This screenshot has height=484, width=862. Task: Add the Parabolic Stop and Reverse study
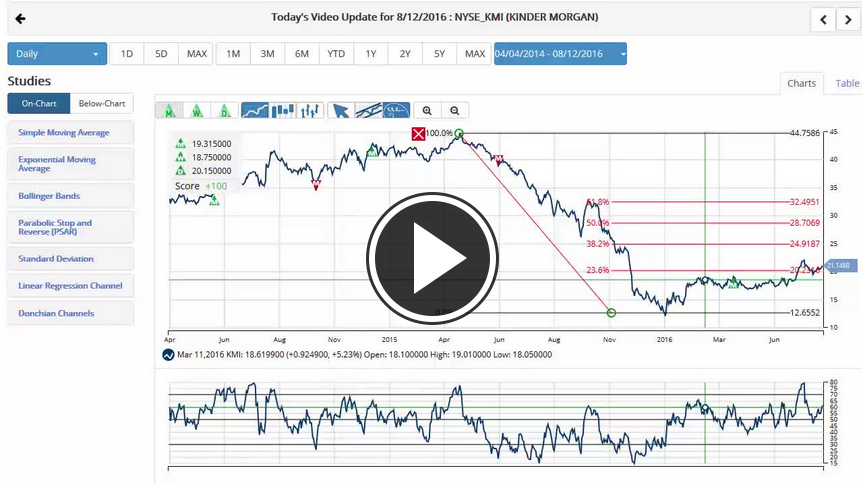click(71, 227)
